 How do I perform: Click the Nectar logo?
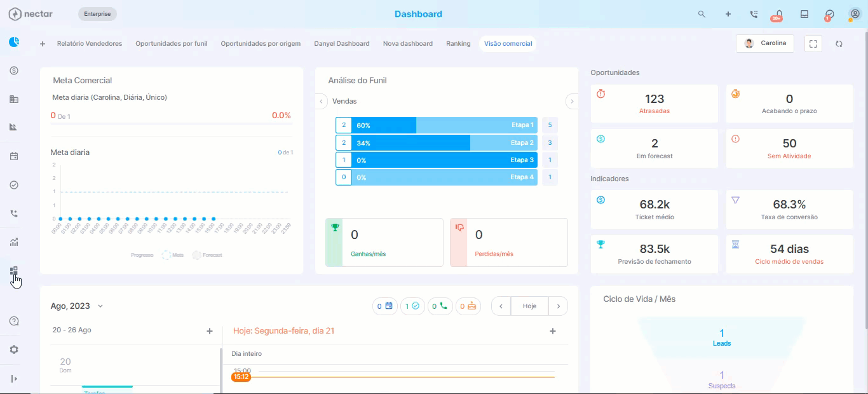pos(31,14)
